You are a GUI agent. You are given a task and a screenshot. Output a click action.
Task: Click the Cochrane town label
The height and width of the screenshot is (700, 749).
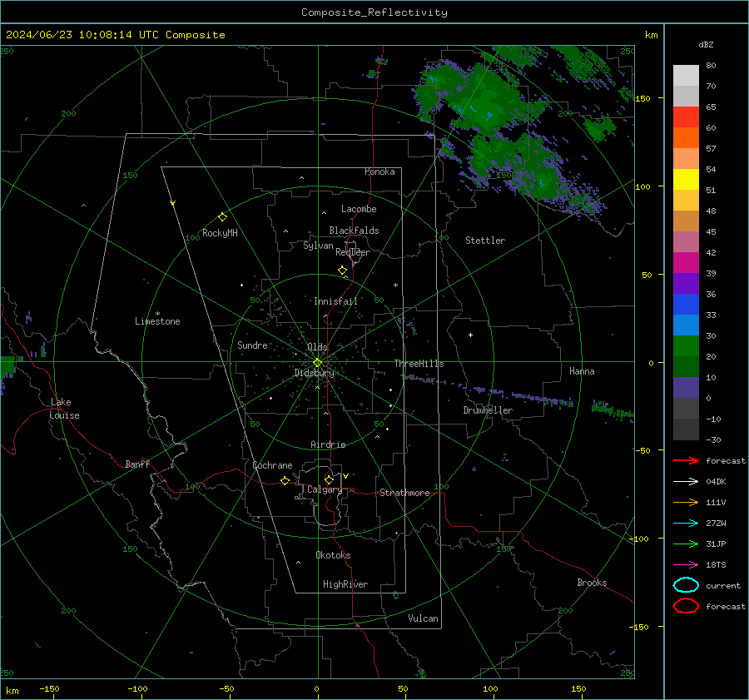pos(272,465)
